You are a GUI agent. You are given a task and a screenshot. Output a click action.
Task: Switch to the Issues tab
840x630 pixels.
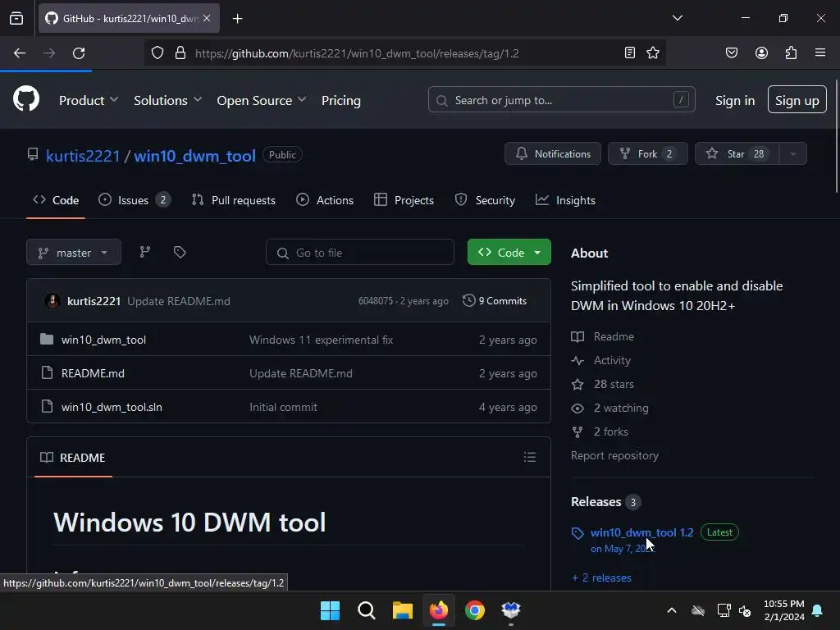134,200
